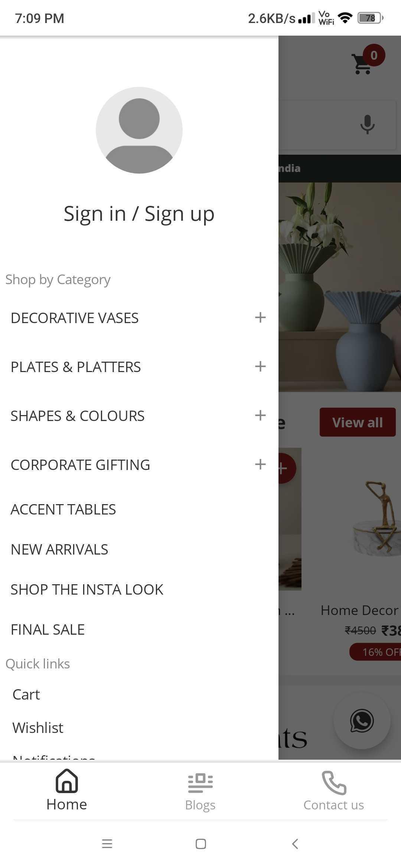Open WhatsApp chat floating button
This screenshot has height=868, width=401.
(362, 721)
